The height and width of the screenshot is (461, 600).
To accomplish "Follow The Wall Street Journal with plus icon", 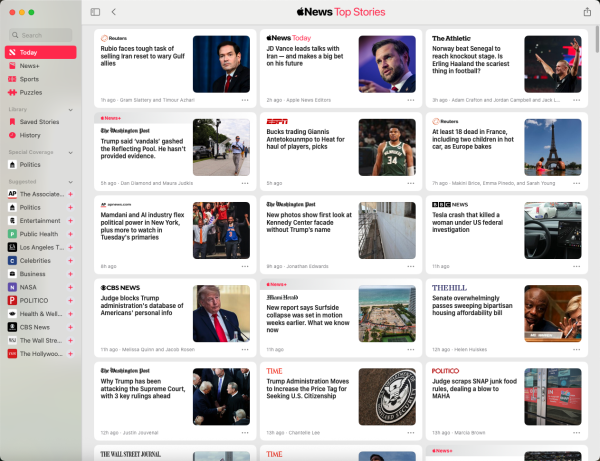I will [x=70, y=340].
